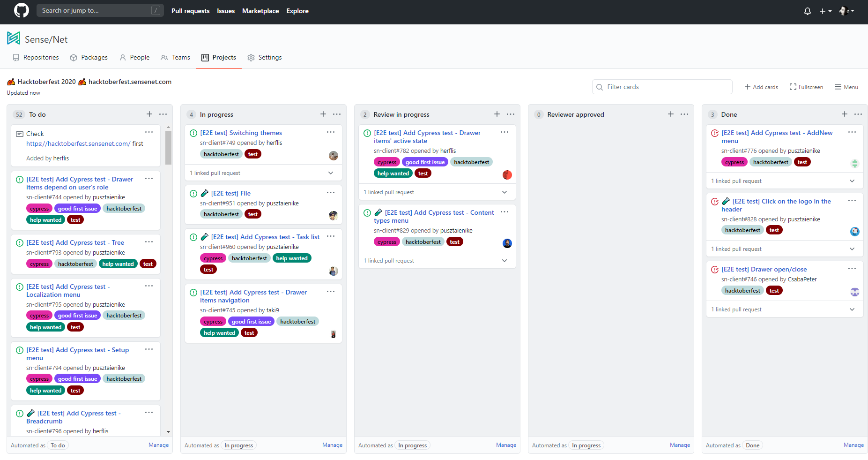This screenshot has width=868, height=460.
Task: Open card menu for Content types menu
Action: [504, 212]
